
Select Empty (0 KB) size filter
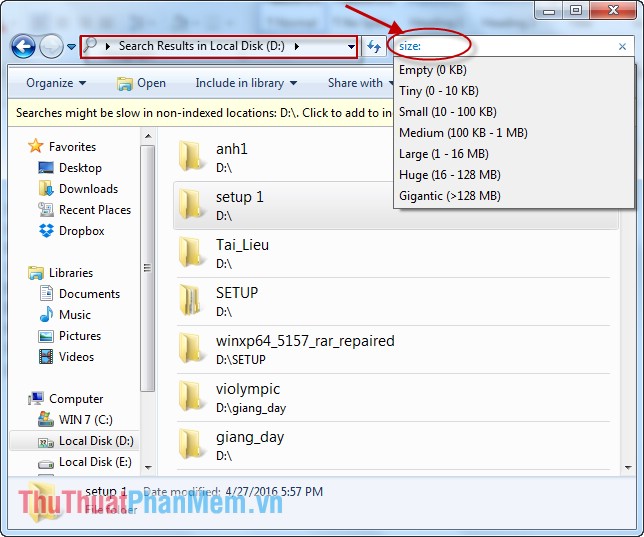point(513,70)
